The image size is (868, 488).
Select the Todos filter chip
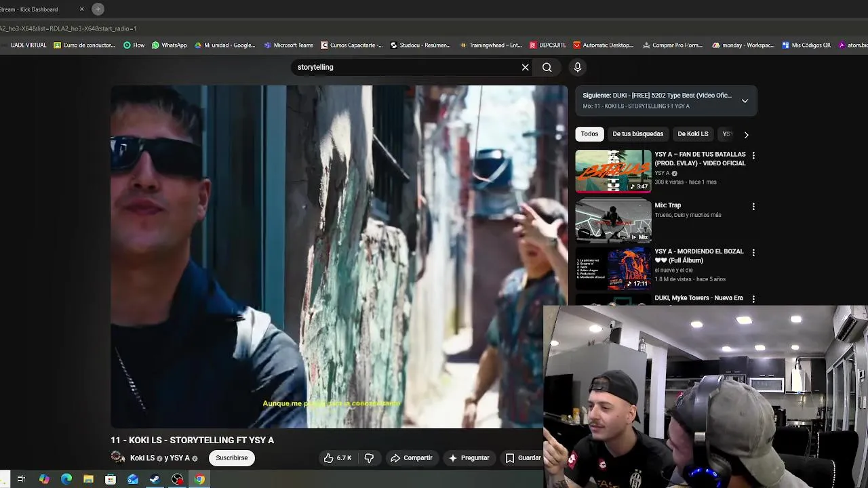pyautogui.click(x=589, y=134)
